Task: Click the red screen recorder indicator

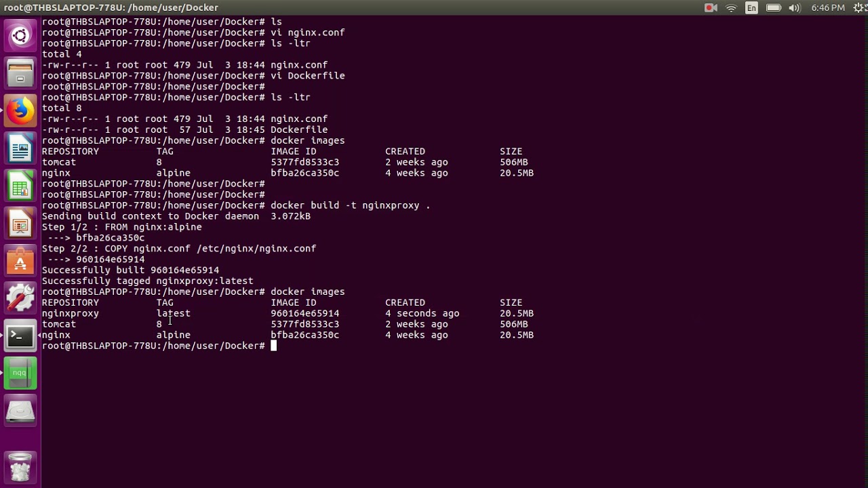Action: point(711,7)
